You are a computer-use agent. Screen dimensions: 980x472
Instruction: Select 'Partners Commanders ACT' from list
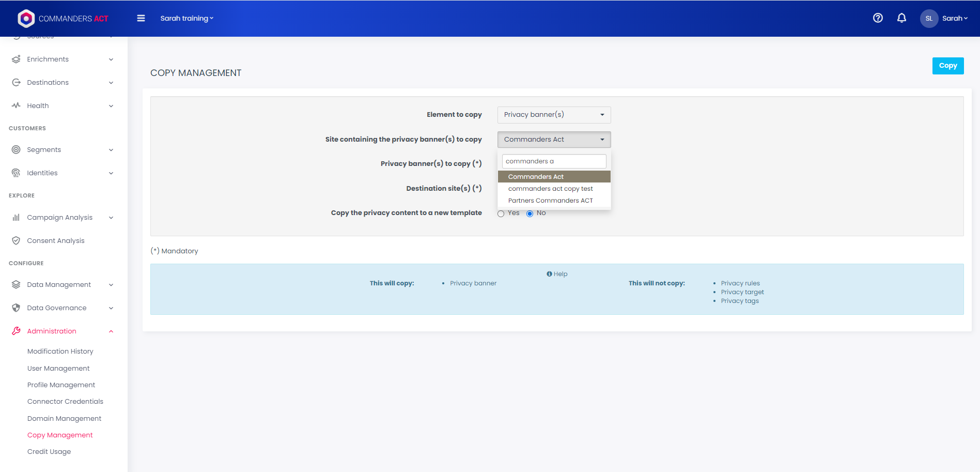click(550, 201)
